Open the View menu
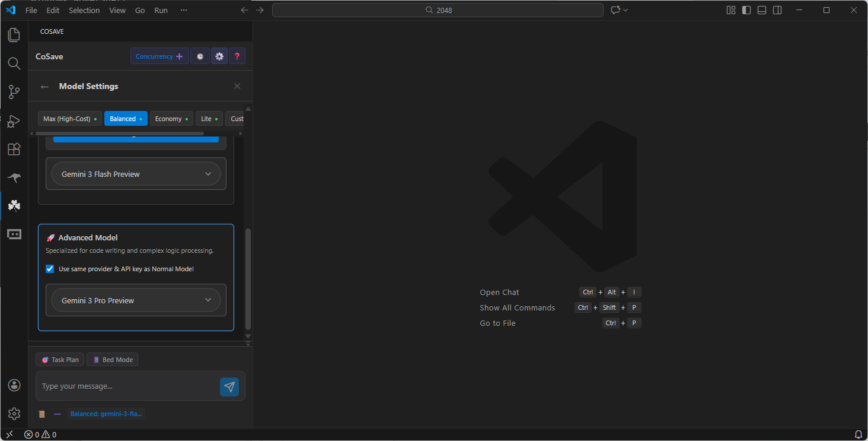This screenshot has height=441, width=868. (x=117, y=10)
